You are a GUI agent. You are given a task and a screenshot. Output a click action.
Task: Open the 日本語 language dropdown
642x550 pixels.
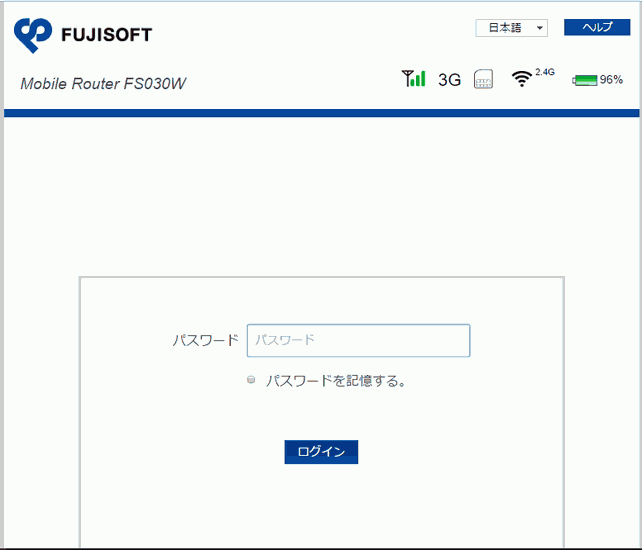click(x=511, y=28)
